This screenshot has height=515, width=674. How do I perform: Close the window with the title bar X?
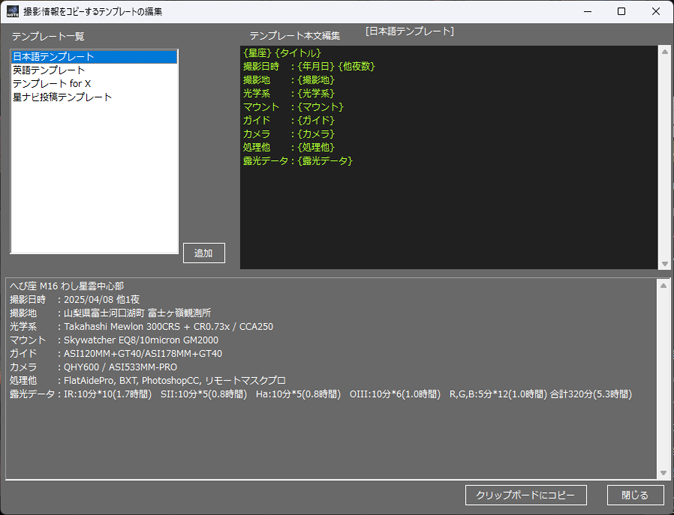pos(656,11)
